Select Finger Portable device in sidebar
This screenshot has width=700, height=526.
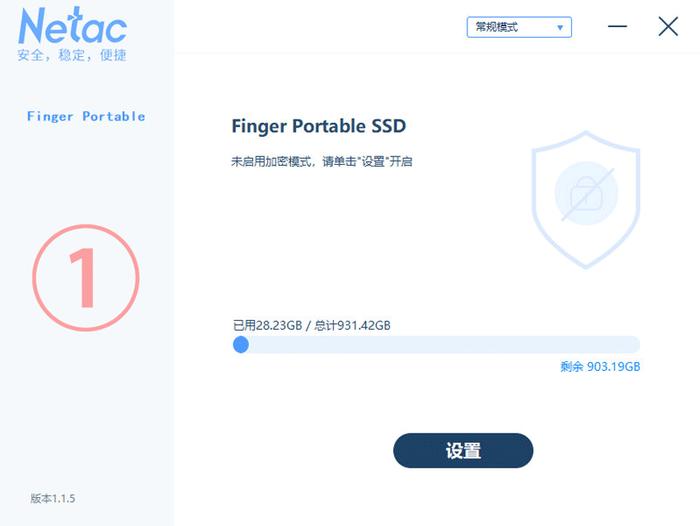[86, 117]
